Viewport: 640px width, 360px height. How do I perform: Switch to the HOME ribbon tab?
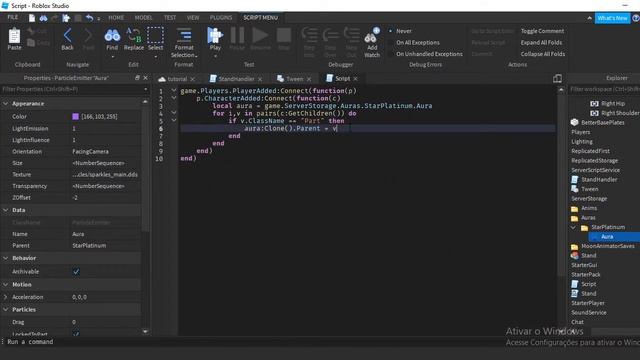point(116,18)
